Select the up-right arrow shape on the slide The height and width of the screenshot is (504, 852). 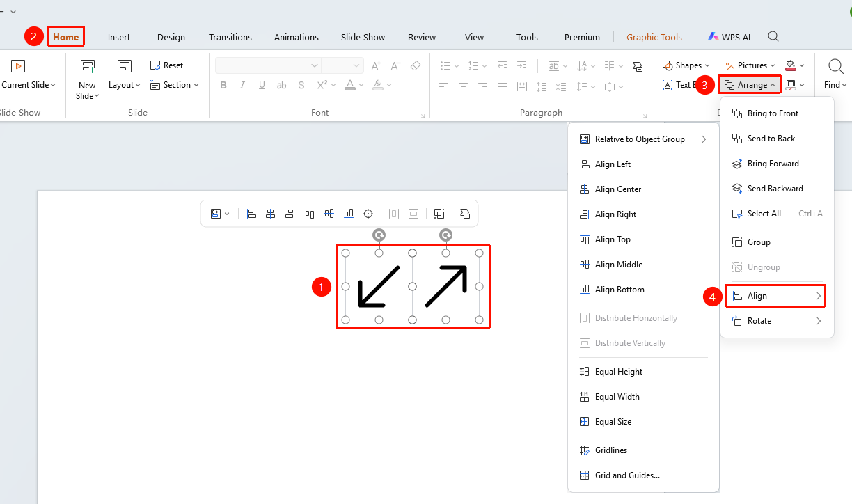pos(445,286)
